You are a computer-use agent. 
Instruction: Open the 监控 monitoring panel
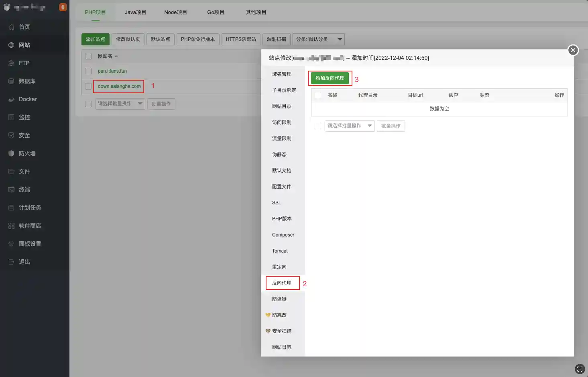24,117
